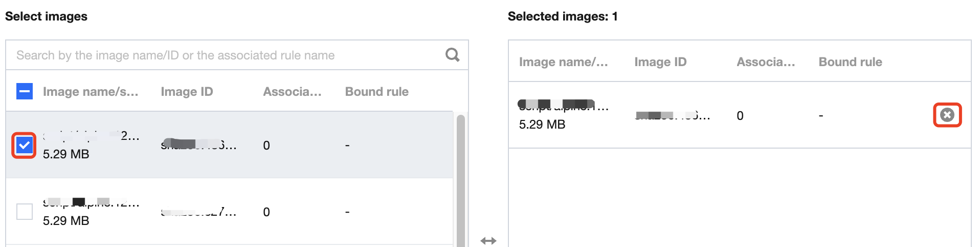
Task: Click the Associa... column header in left list
Action: (x=292, y=92)
